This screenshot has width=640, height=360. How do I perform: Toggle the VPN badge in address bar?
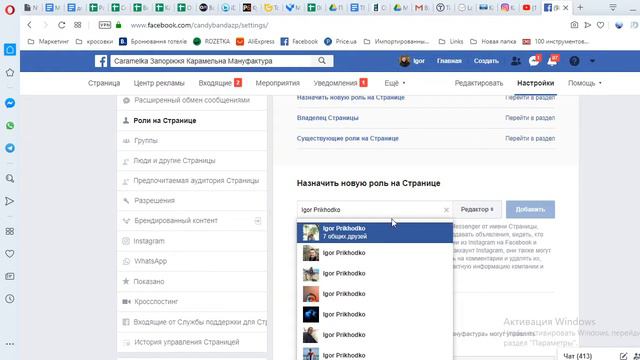(105, 25)
